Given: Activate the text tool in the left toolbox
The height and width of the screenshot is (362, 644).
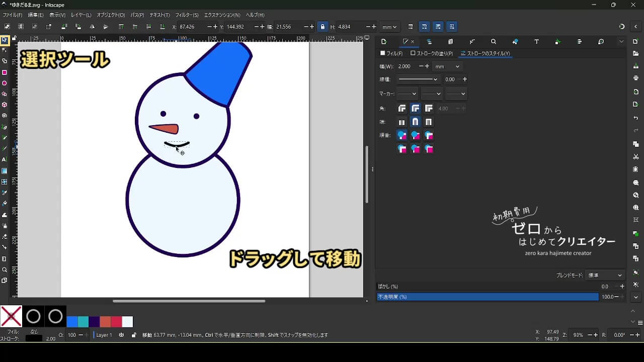Looking at the screenshot, I should coord(5,159).
